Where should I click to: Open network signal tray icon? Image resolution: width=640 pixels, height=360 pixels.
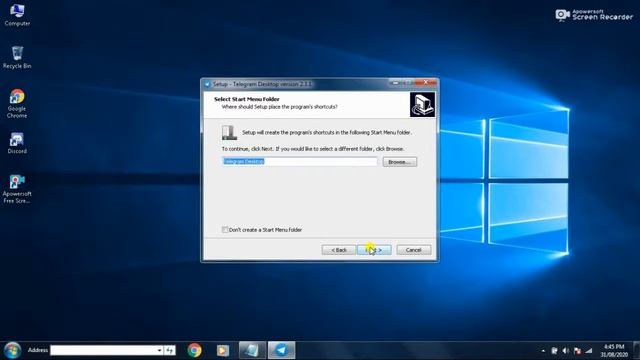coord(589,351)
